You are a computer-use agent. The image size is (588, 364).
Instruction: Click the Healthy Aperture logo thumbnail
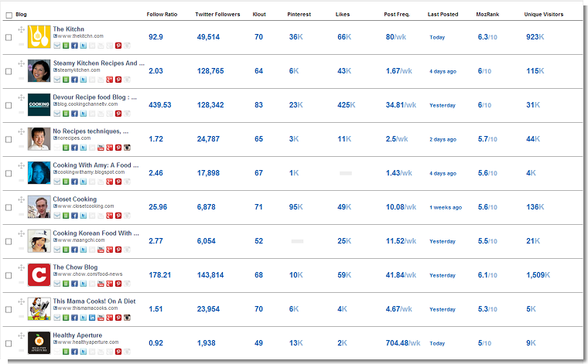tap(39, 342)
